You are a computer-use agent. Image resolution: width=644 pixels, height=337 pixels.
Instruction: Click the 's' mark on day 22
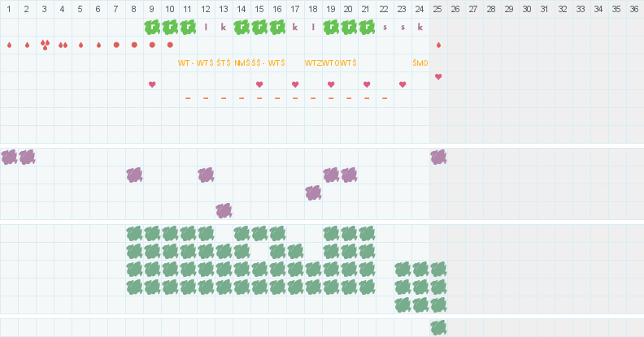click(x=385, y=27)
